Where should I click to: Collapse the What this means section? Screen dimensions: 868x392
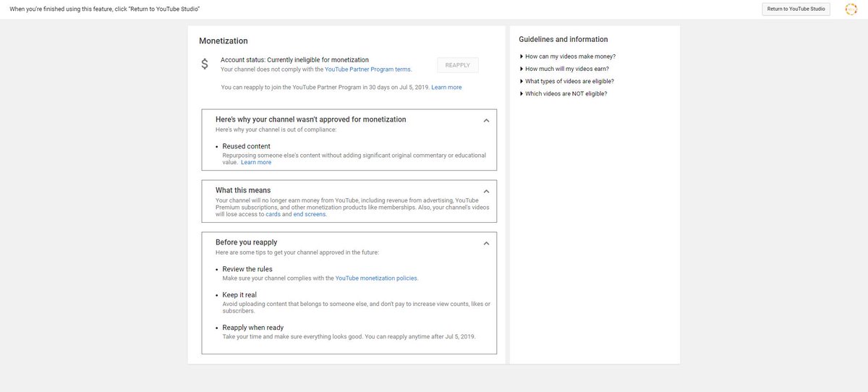486,192
